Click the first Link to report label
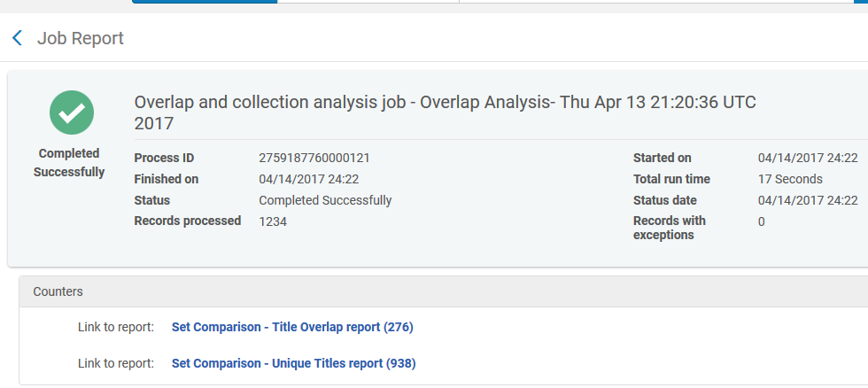Viewport: 868px width, 388px height. [x=116, y=328]
